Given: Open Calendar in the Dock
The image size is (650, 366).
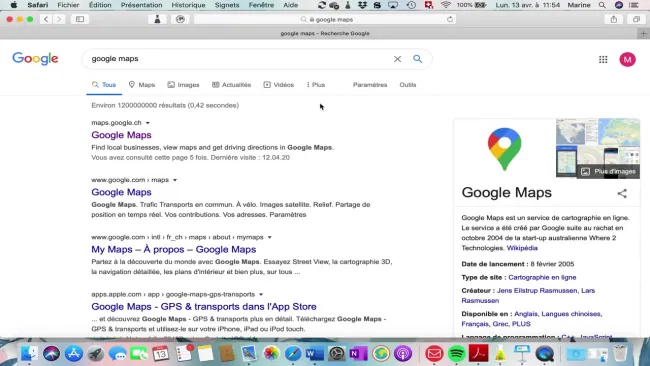Looking at the screenshot, I should [161, 354].
